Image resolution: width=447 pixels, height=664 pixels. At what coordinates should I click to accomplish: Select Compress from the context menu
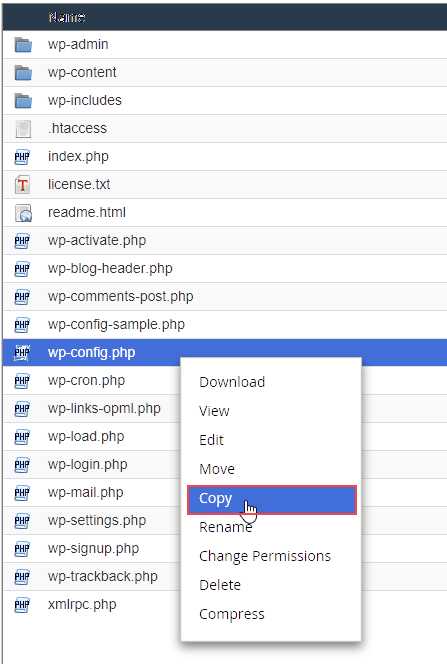pyautogui.click(x=232, y=614)
